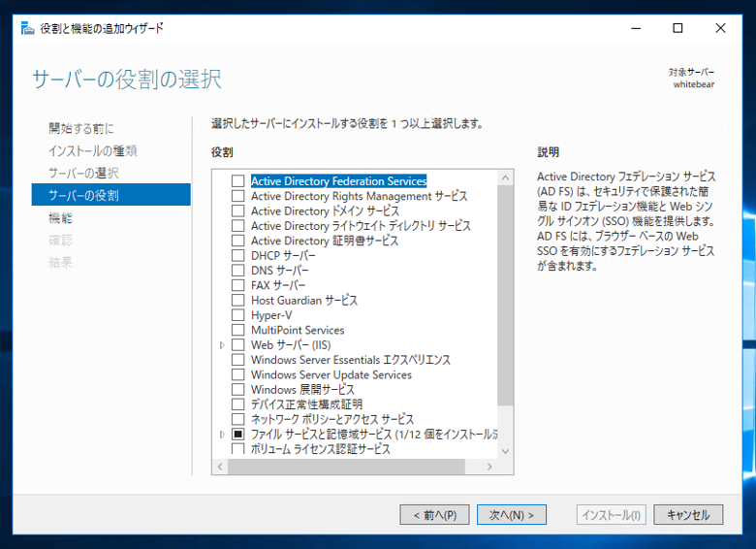Expand ファイル サービスと記憶域サービス tree node
The image size is (756, 549).
222,435
